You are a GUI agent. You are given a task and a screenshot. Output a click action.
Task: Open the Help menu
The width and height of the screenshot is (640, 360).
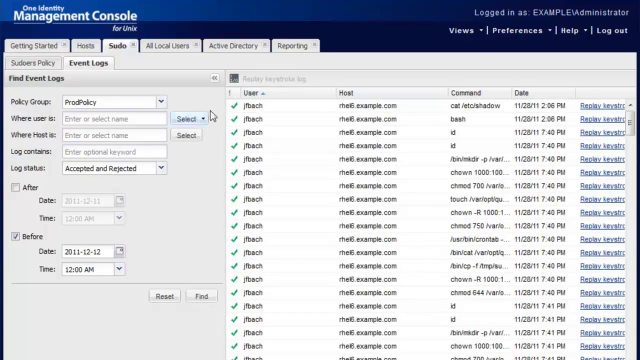click(574, 31)
